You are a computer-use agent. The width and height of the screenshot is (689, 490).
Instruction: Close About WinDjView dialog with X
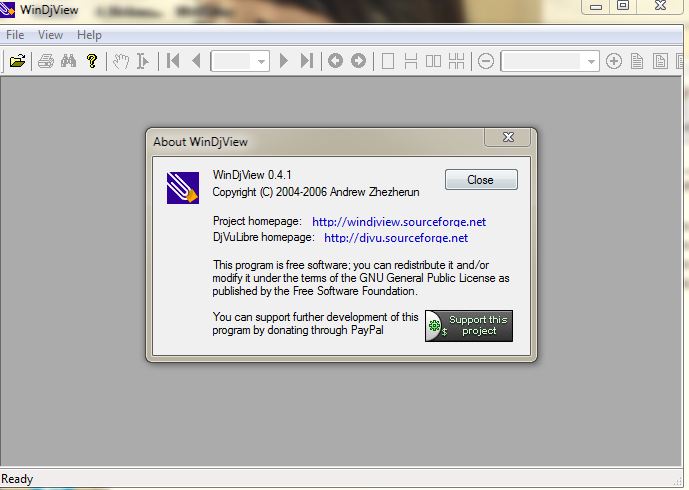click(508, 137)
